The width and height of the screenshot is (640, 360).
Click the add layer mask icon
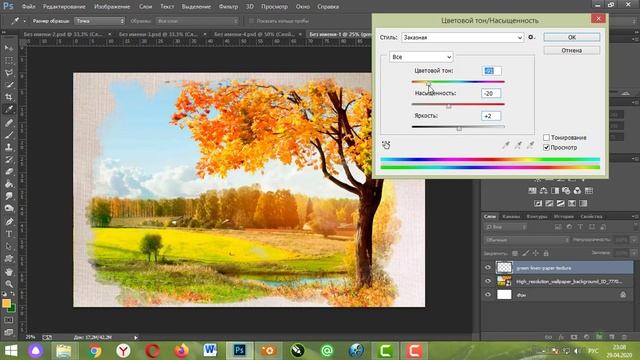(574, 337)
